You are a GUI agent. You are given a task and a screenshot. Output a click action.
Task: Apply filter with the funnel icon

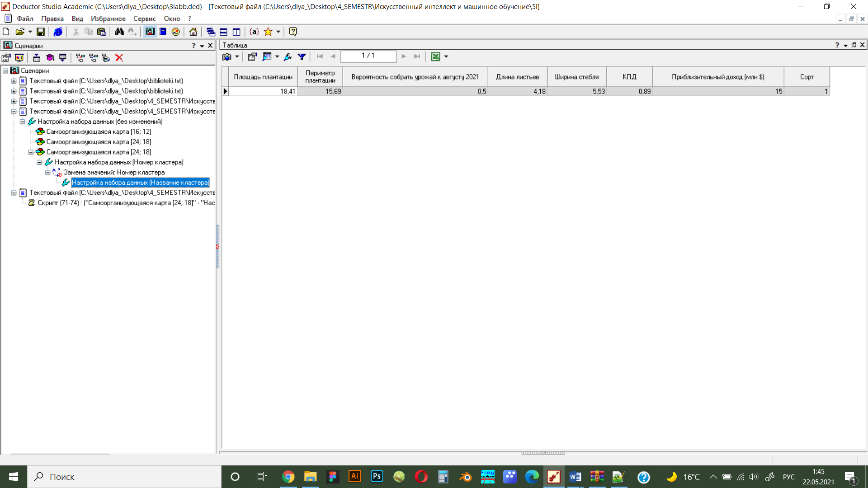[302, 56]
